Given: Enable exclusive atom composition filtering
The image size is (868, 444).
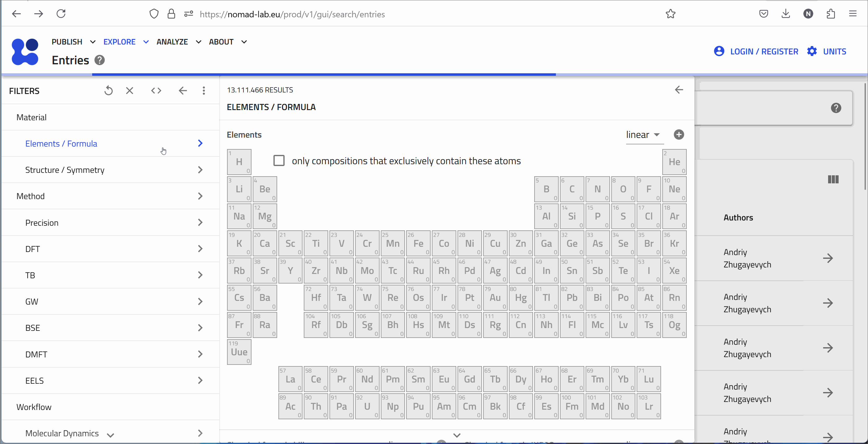Looking at the screenshot, I should pyautogui.click(x=279, y=160).
